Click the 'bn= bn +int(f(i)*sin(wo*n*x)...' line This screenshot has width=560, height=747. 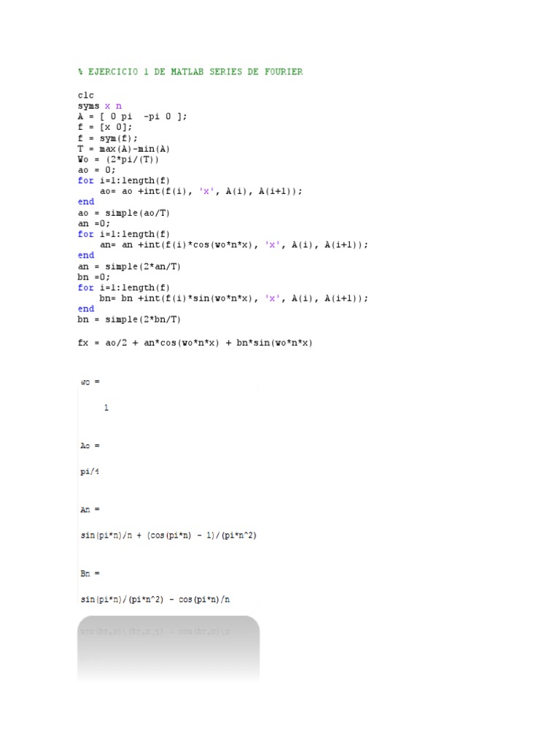point(234,298)
